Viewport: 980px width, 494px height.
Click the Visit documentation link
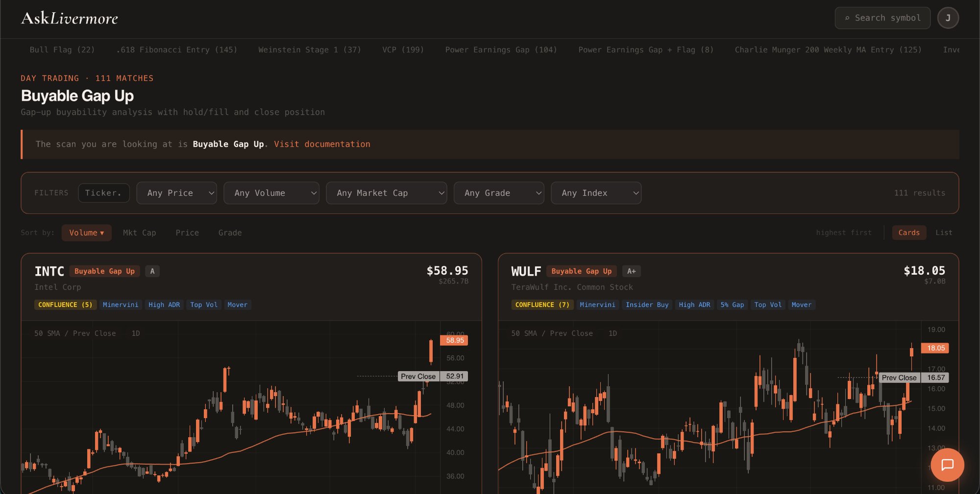(322, 144)
